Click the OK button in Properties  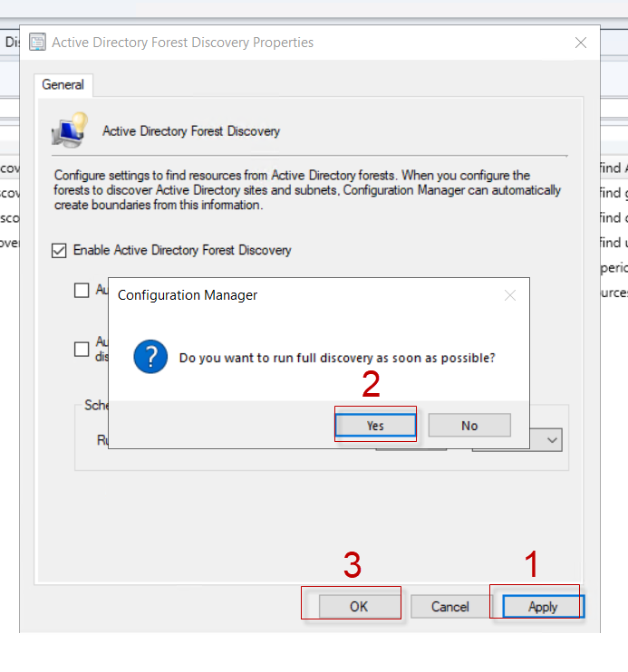pyautogui.click(x=359, y=607)
